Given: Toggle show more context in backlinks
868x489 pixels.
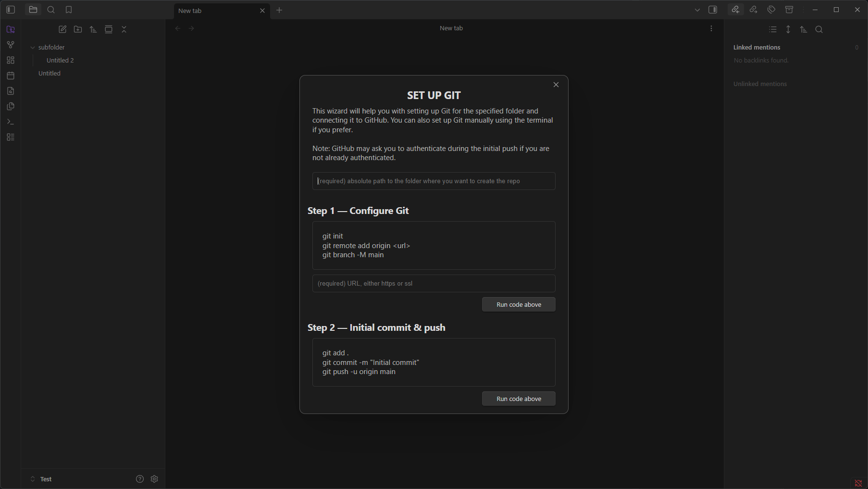Looking at the screenshot, I should click(x=788, y=29).
